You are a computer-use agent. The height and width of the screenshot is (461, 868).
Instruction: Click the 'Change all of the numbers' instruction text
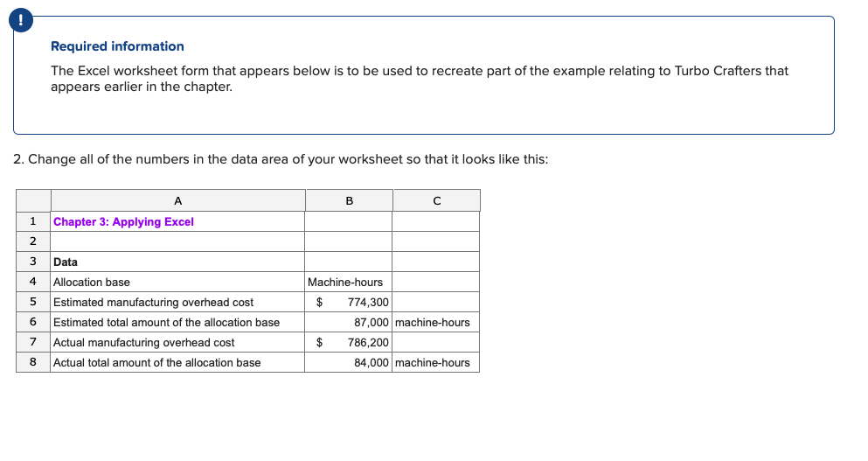281,159
